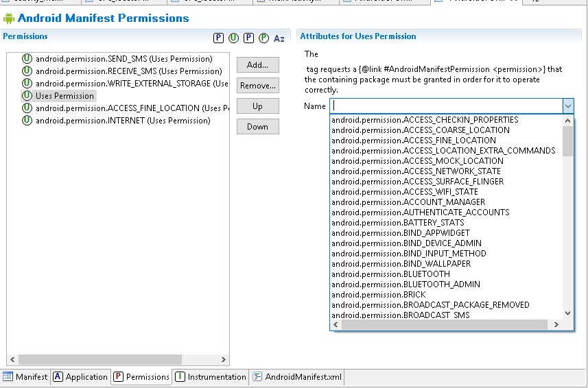Select android.permission.BLUETOOTH from list

coord(391,274)
